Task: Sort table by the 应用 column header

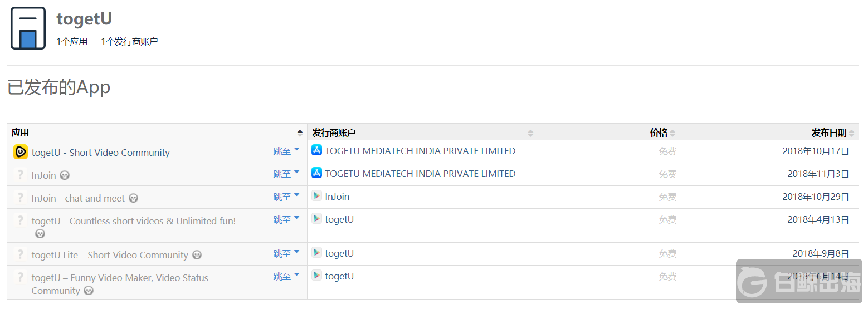Action: (x=157, y=133)
